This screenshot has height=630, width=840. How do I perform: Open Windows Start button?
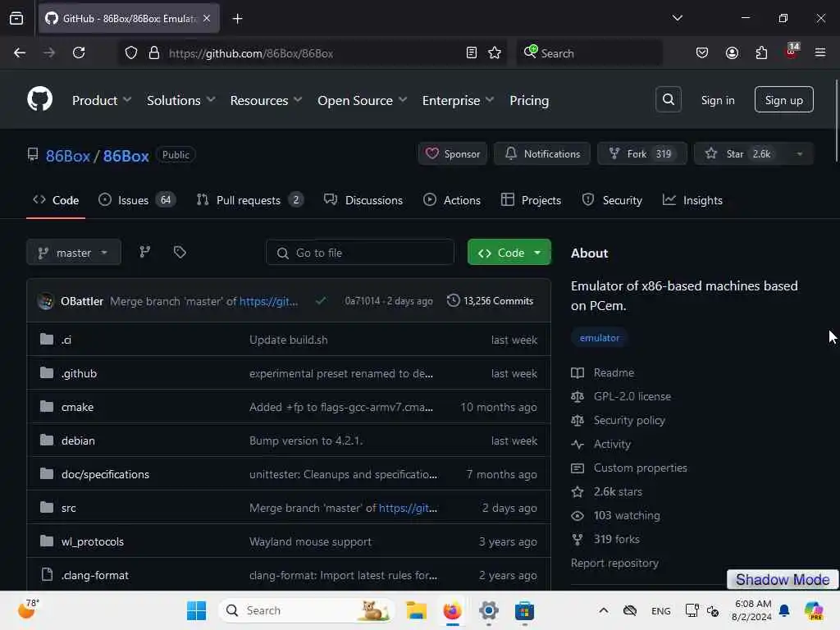196,610
